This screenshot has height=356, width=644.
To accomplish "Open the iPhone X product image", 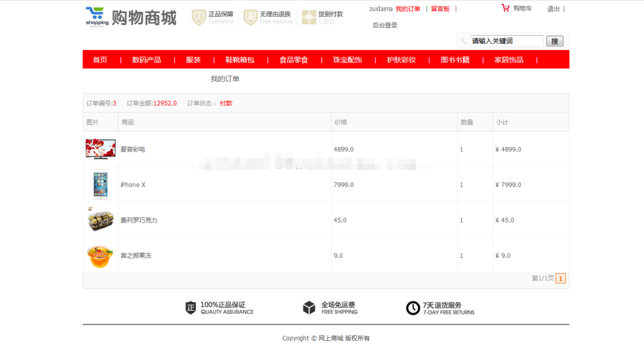I will click(101, 185).
